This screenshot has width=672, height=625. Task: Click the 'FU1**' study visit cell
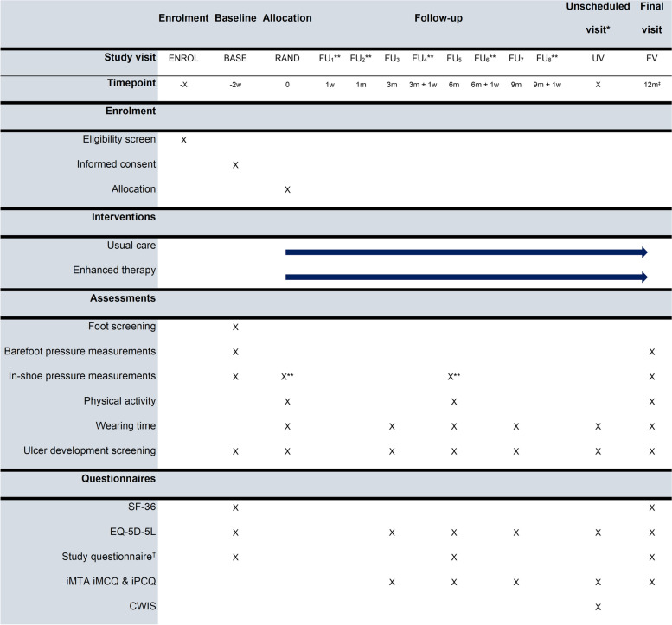tap(330, 58)
